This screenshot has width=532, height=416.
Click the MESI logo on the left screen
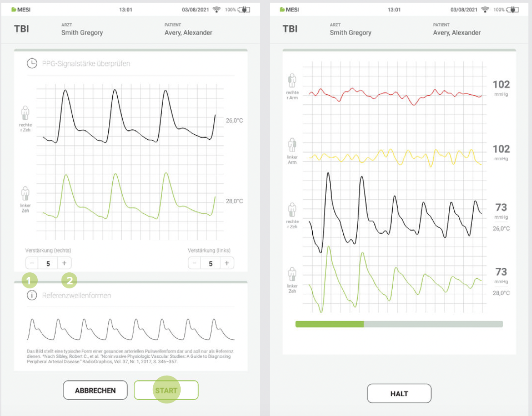click(21, 9)
